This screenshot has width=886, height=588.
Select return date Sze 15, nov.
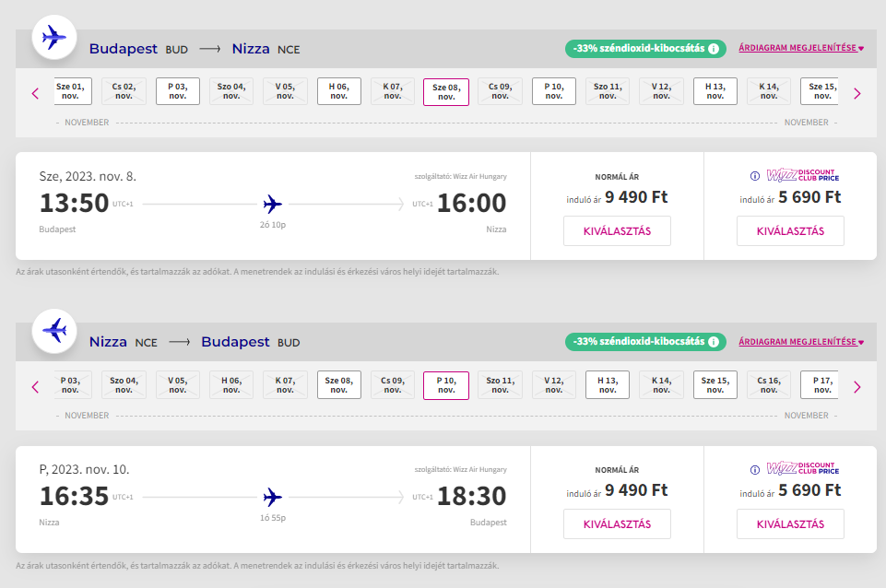click(715, 384)
